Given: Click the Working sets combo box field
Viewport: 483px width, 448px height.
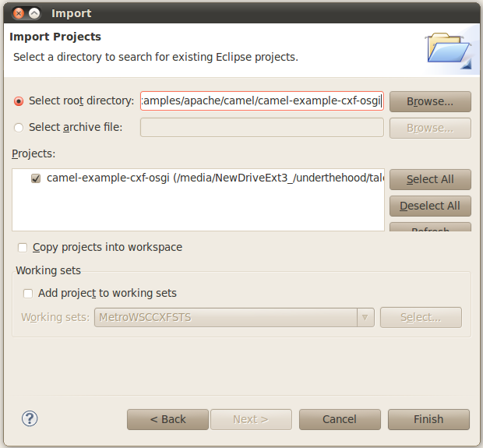Looking at the screenshot, I should (225, 318).
